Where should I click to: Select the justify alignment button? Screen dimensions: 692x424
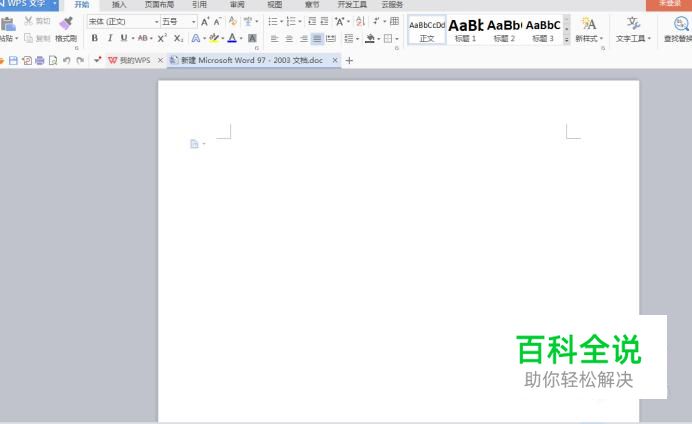(x=317, y=39)
